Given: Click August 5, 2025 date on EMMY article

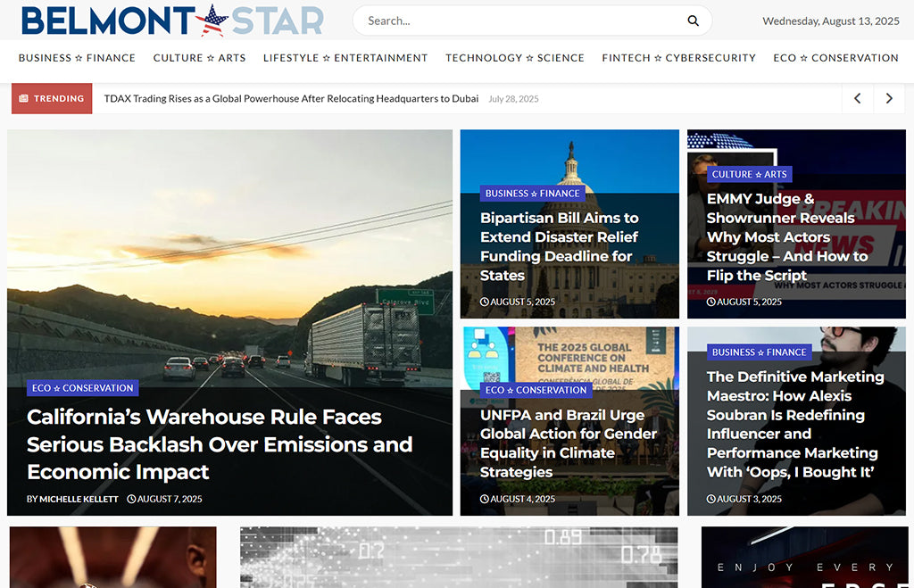Looking at the screenshot, I should pos(744,302).
